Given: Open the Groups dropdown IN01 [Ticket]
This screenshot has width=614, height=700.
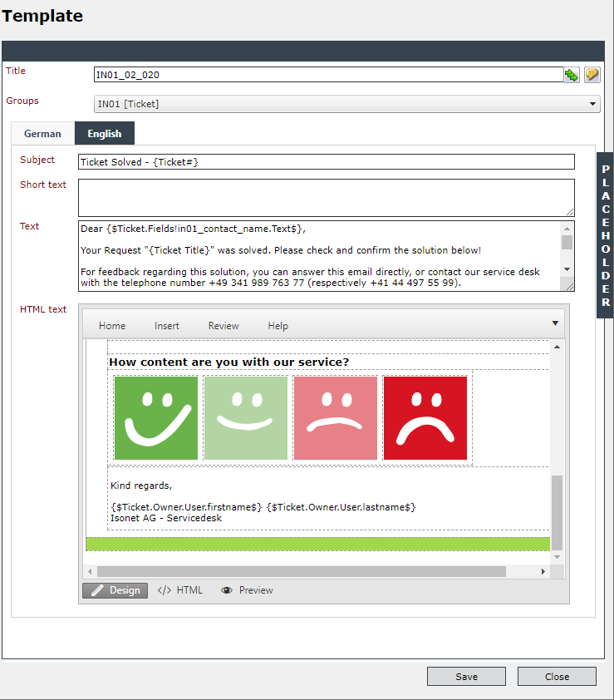Looking at the screenshot, I should (346, 104).
